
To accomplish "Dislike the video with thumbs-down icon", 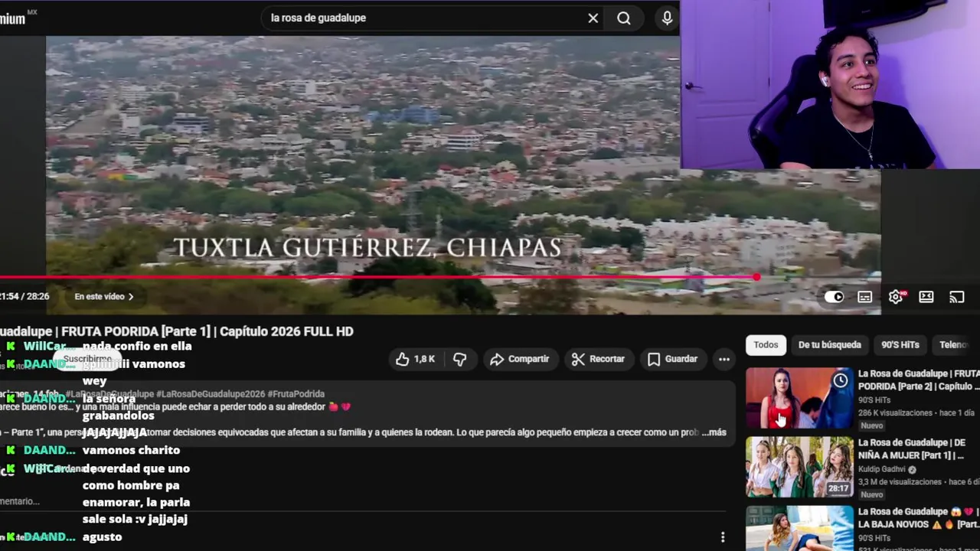I will pos(459,359).
